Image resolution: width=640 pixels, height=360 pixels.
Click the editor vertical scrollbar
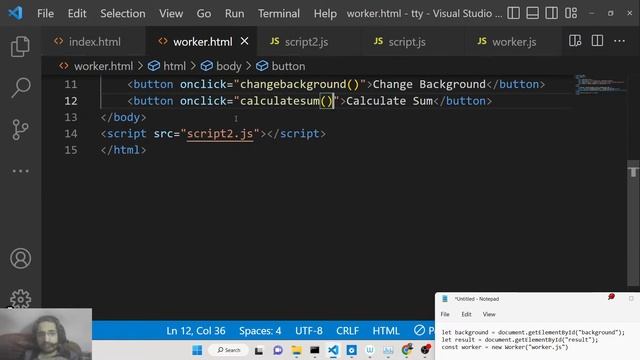pos(633,223)
